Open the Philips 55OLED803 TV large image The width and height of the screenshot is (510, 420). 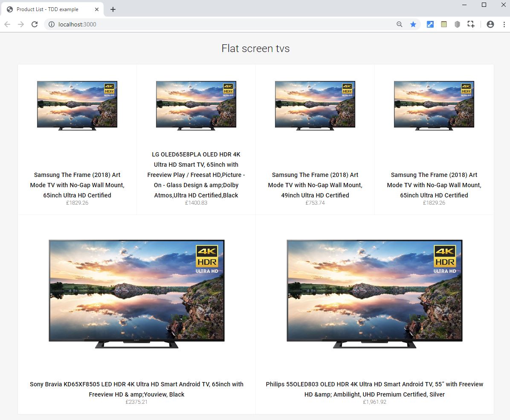pos(374,294)
